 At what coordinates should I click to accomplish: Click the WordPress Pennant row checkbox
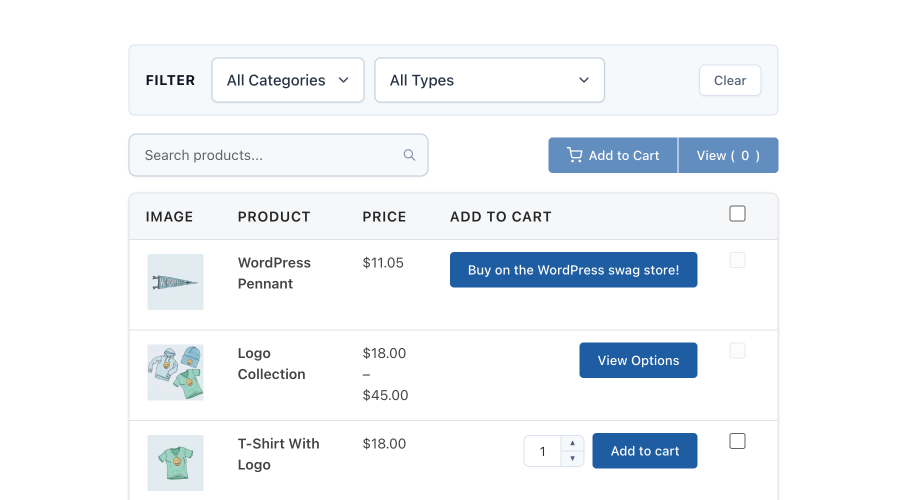click(737, 260)
